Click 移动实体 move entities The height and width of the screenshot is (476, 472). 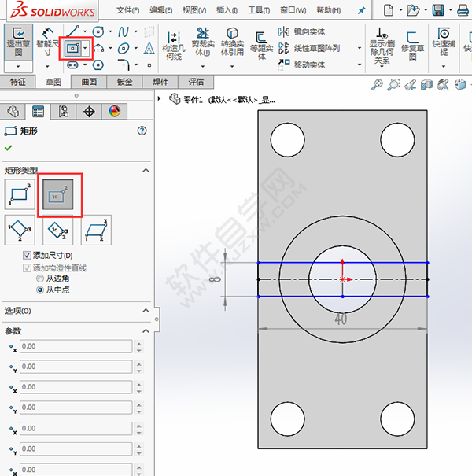(301, 65)
